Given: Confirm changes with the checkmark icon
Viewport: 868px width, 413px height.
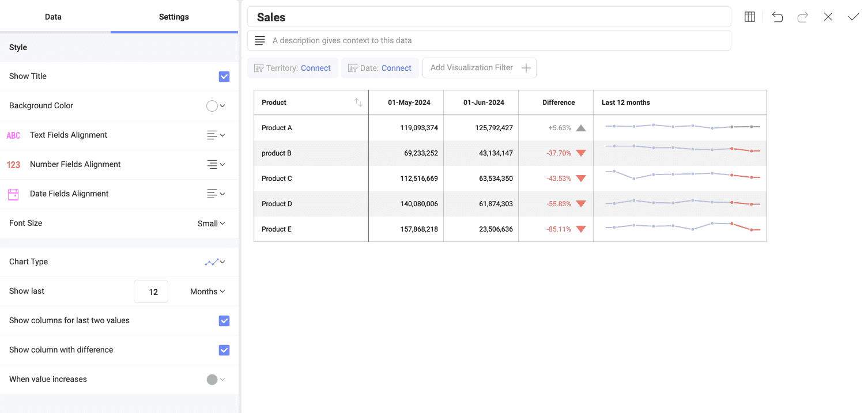Looking at the screenshot, I should pyautogui.click(x=854, y=17).
